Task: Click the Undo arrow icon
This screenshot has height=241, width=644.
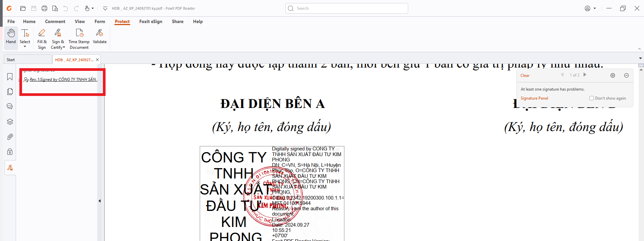Action: click(66, 8)
